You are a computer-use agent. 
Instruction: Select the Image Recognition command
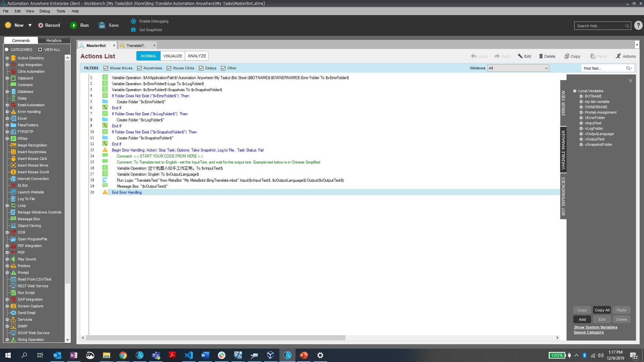tap(32, 145)
